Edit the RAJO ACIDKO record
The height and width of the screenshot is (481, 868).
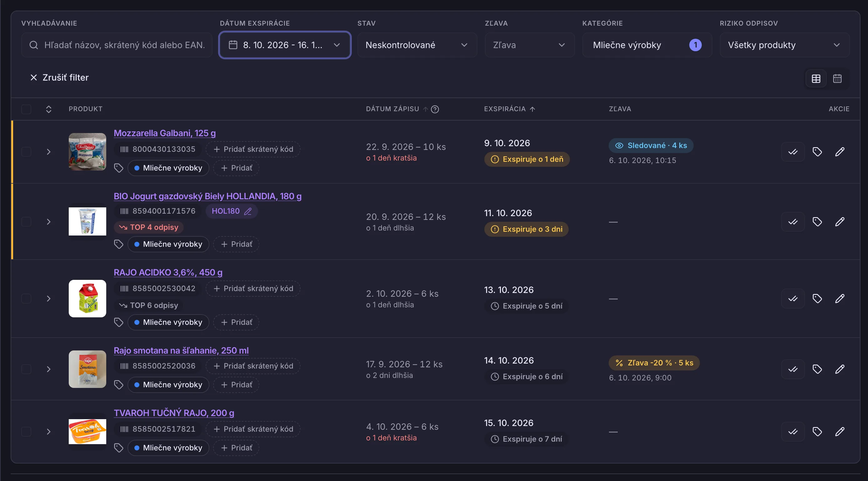tap(840, 298)
